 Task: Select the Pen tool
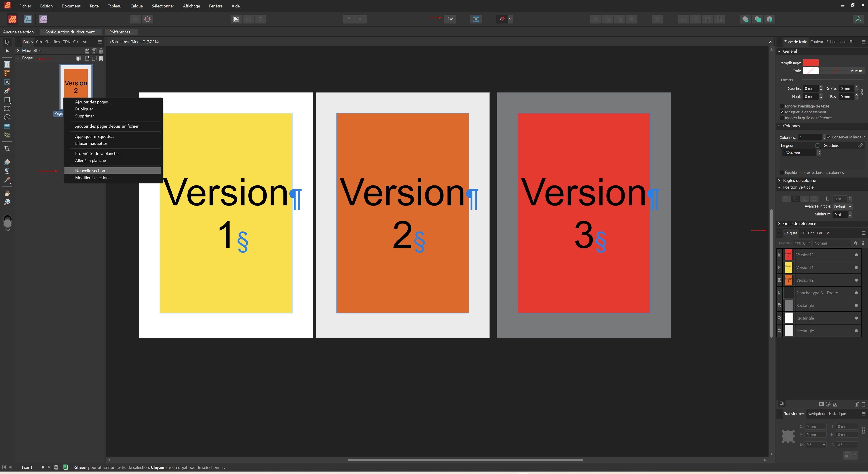coord(7,91)
